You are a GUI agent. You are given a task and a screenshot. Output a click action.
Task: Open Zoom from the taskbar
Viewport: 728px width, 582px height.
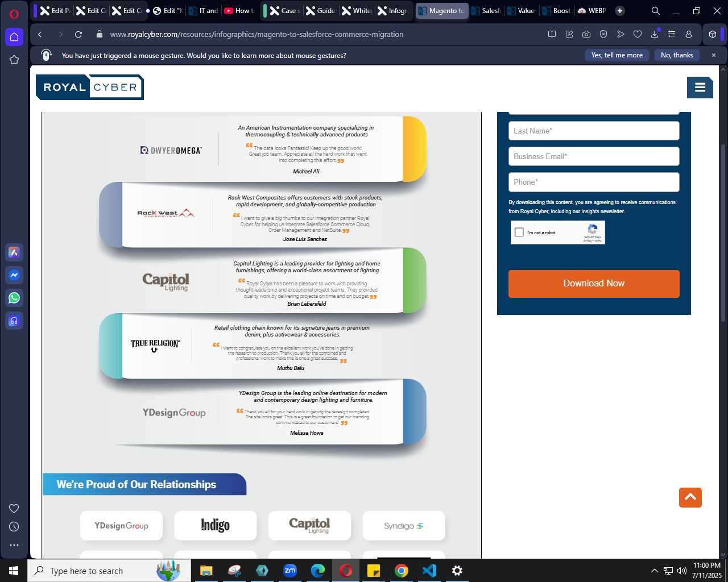pos(290,571)
